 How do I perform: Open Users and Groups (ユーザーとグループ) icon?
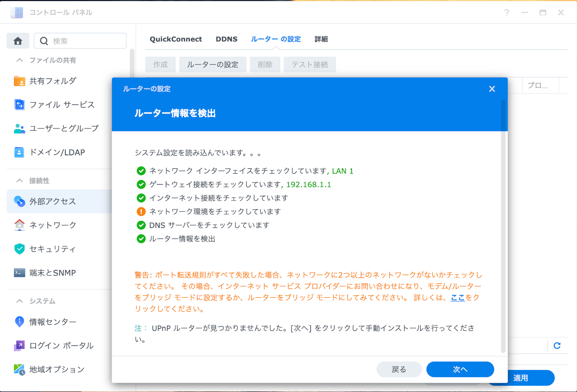[19, 128]
